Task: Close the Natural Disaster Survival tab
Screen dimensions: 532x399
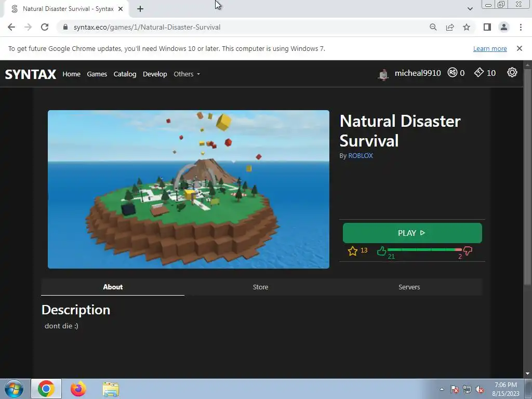Action: coord(121,9)
